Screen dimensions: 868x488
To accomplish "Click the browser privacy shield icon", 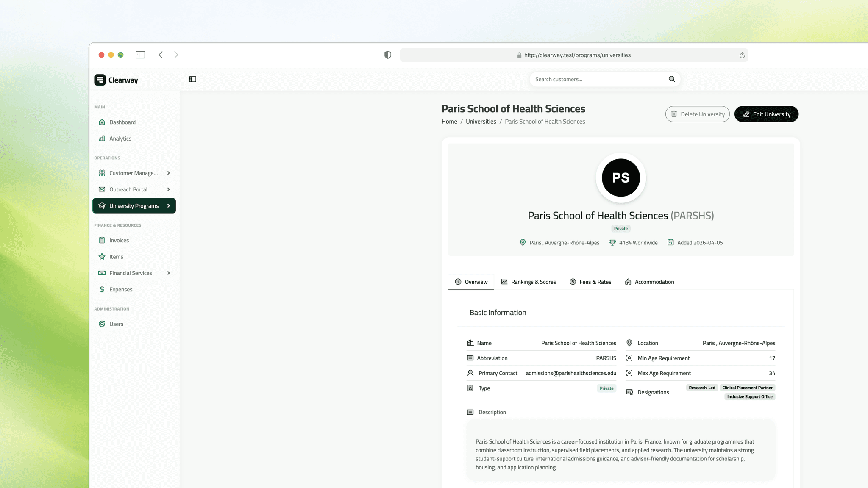I will point(387,55).
